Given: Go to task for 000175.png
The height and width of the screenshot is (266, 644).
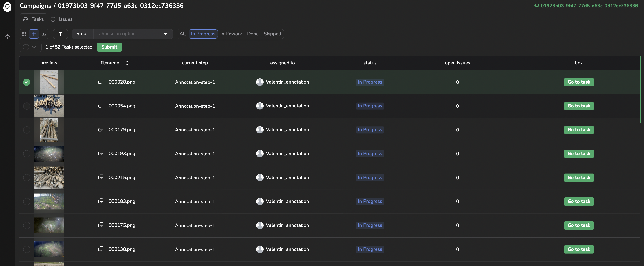Looking at the screenshot, I should tap(579, 225).
